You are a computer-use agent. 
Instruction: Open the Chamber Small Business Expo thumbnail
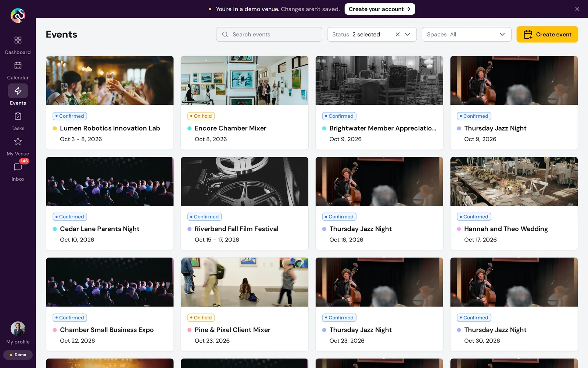click(x=110, y=282)
